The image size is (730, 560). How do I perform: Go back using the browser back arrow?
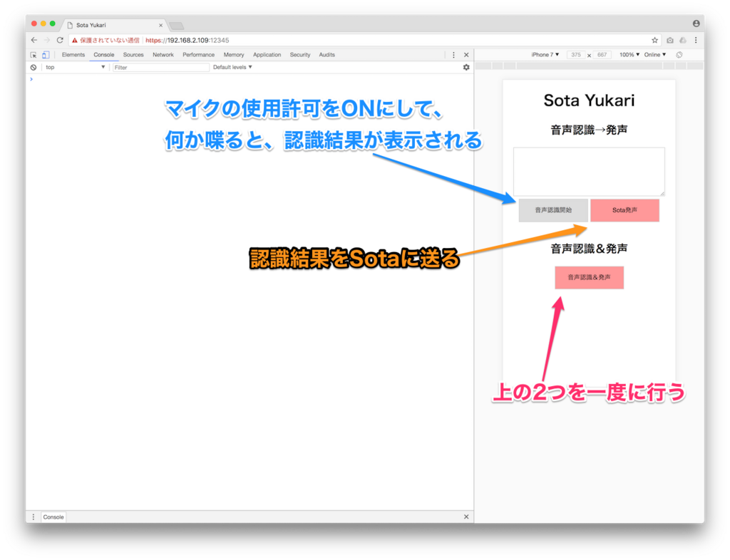34,40
